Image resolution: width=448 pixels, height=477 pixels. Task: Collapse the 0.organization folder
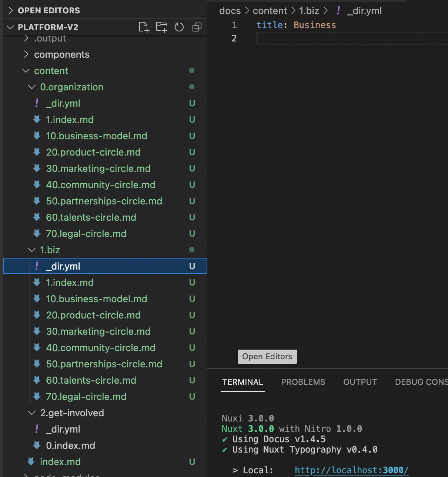point(31,87)
